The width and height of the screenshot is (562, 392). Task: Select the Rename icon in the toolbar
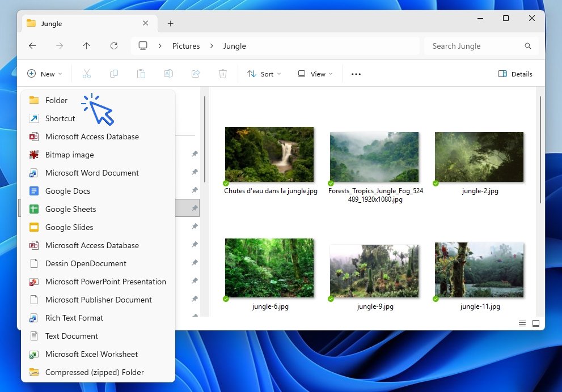168,74
